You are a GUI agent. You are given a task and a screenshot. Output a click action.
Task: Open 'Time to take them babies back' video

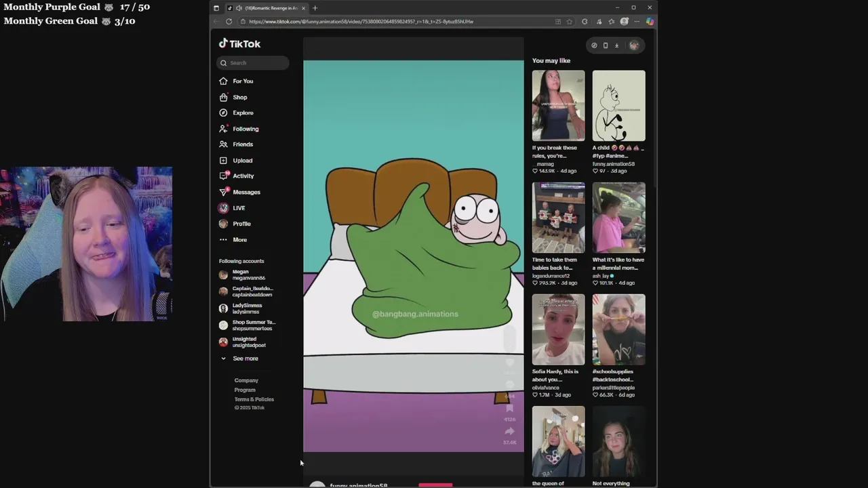tap(558, 218)
